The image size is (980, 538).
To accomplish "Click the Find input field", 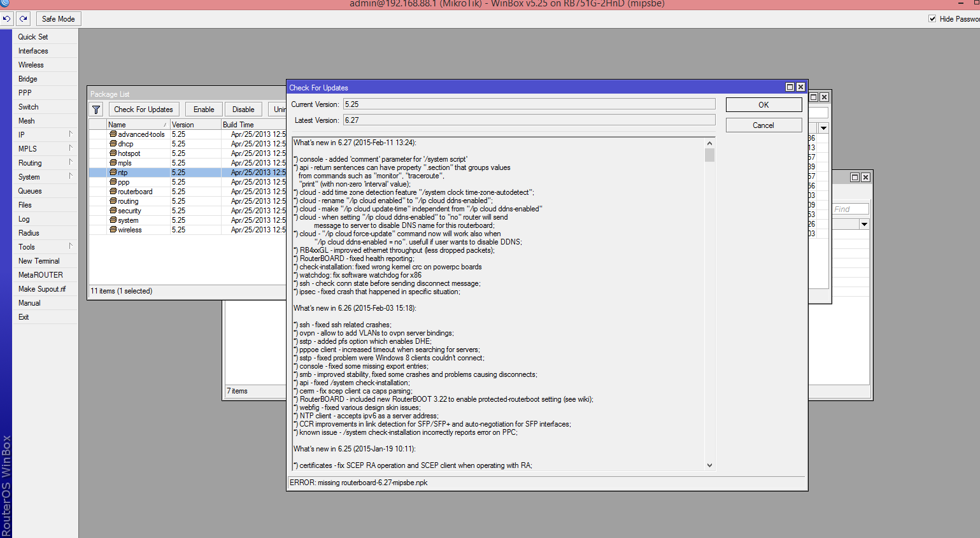I will (x=851, y=209).
